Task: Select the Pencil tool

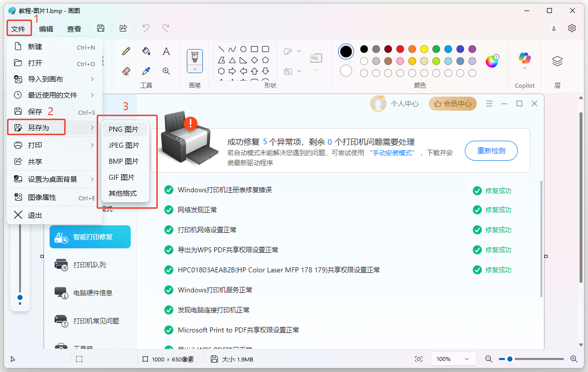Action: coord(126,51)
